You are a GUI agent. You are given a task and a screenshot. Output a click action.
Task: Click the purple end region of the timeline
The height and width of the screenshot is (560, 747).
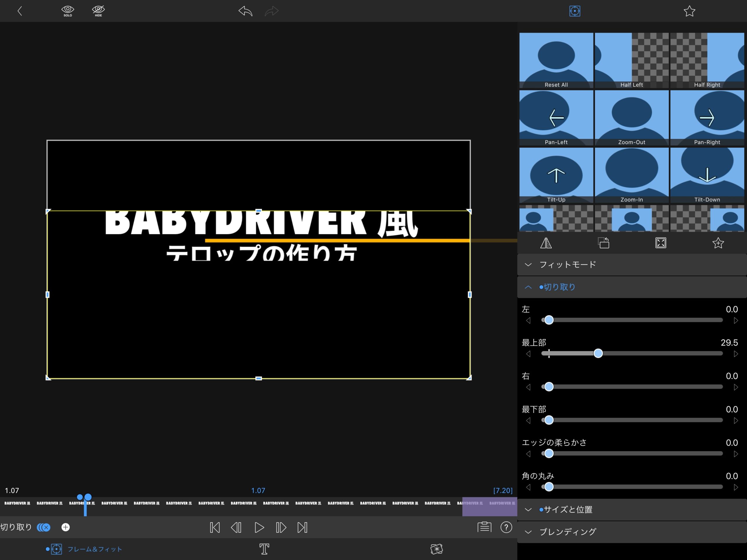[490, 506]
